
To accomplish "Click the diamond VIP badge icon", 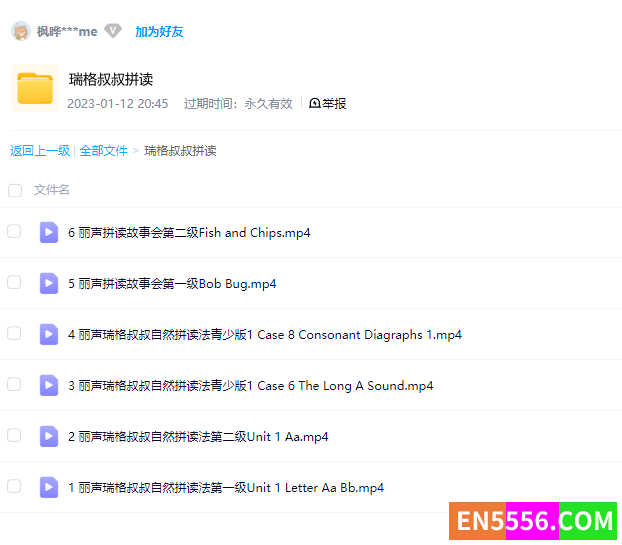I will [x=113, y=31].
